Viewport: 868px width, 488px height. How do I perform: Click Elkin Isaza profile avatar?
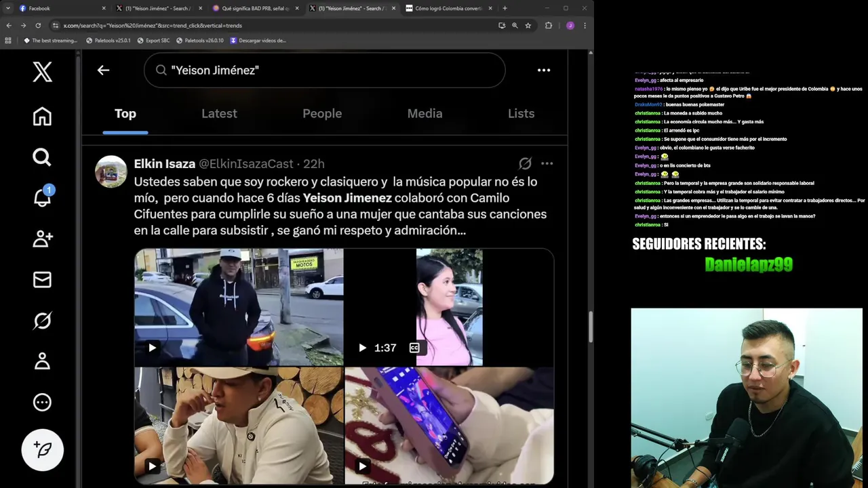pyautogui.click(x=111, y=171)
